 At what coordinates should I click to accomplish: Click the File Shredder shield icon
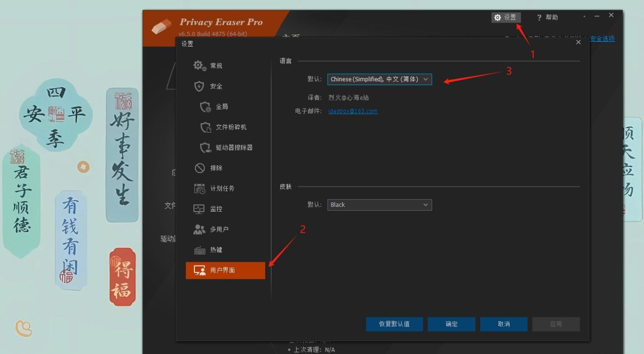(206, 127)
